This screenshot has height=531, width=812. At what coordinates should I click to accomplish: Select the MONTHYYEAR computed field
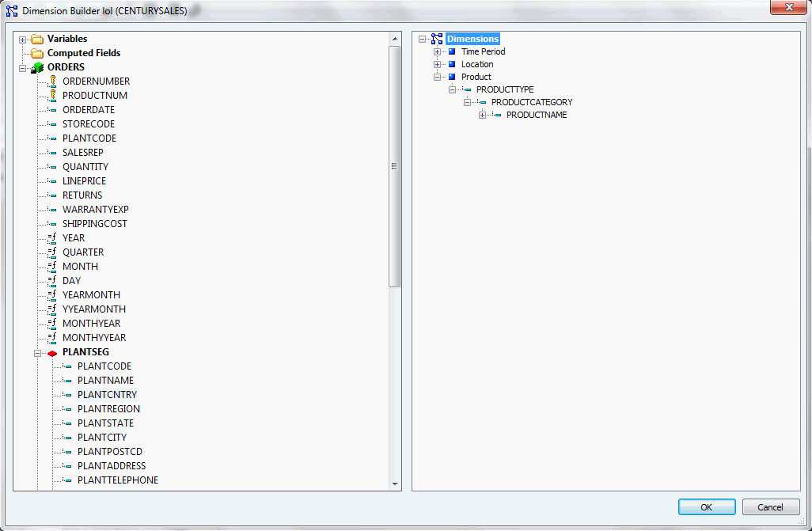coord(94,338)
